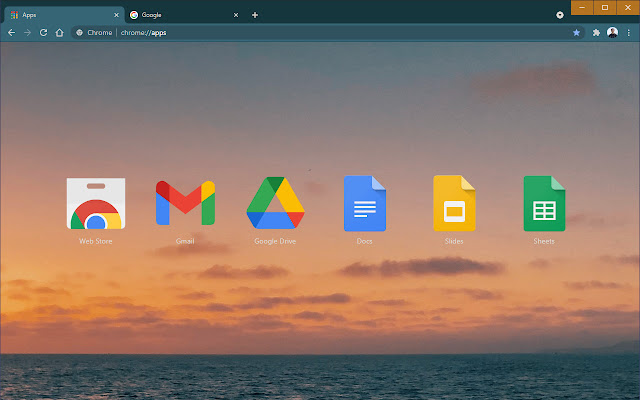Open the Extensions puzzle icon
This screenshot has height=400, width=640.
click(596, 32)
